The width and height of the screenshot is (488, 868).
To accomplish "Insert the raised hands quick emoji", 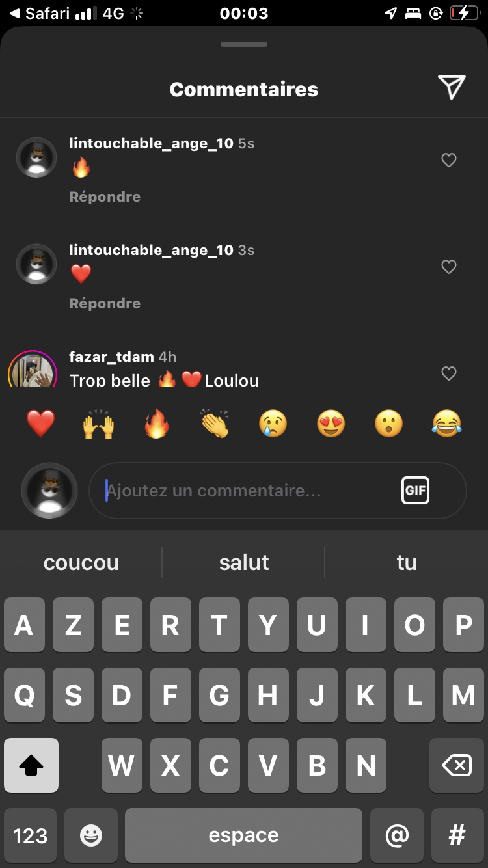I will (x=99, y=424).
